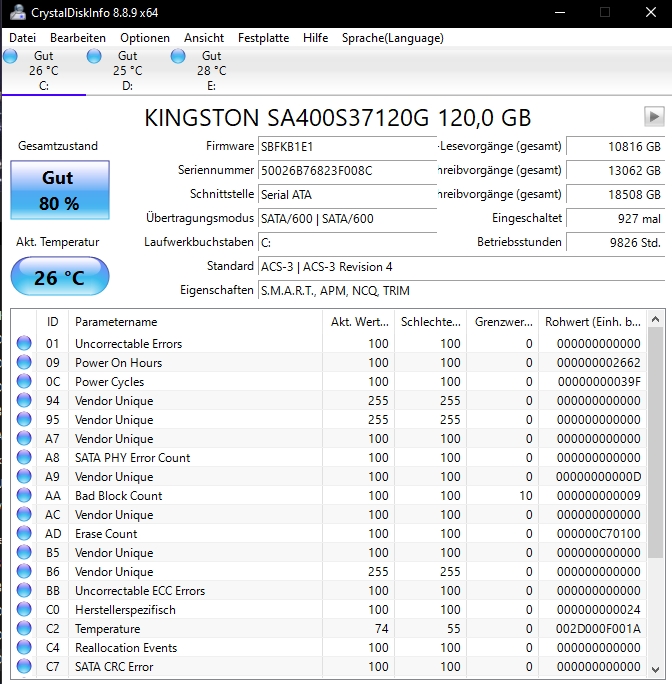Click the 26 °C temperature button

pos(60,276)
